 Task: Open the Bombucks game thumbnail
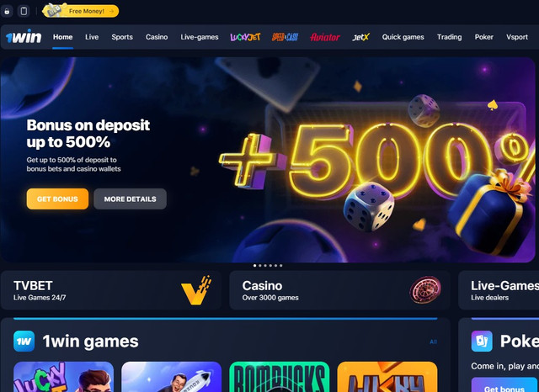pos(279,377)
